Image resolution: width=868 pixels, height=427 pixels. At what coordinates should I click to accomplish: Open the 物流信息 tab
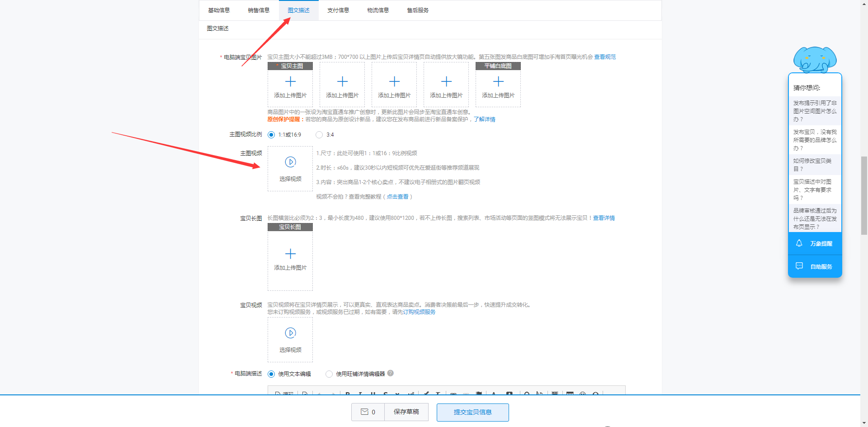coord(378,10)
